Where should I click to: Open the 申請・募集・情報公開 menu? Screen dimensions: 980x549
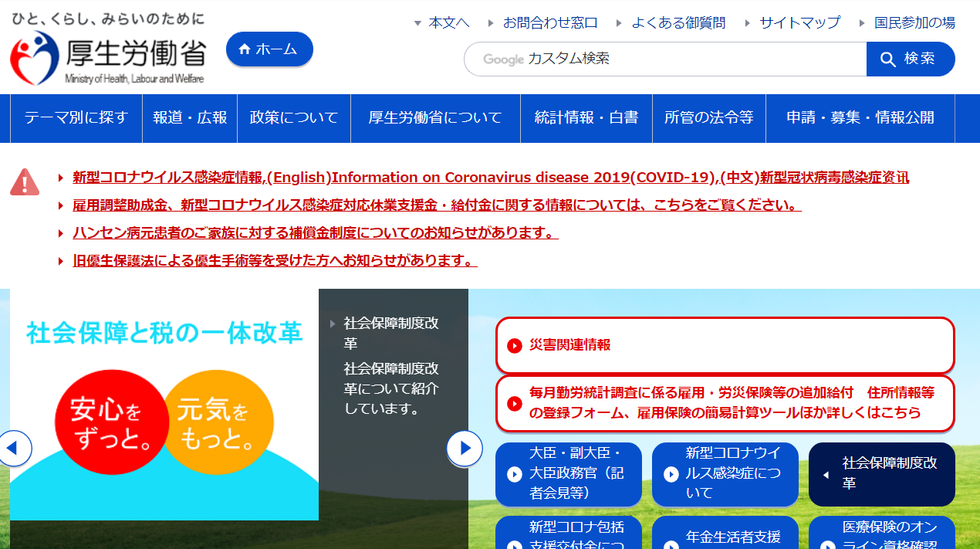point(860,118)
